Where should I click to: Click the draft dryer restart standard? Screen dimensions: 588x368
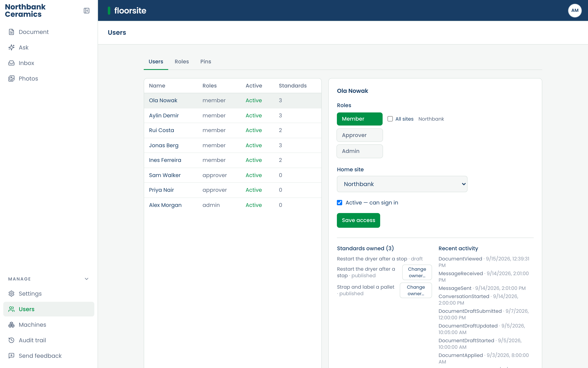pos(380,259)
